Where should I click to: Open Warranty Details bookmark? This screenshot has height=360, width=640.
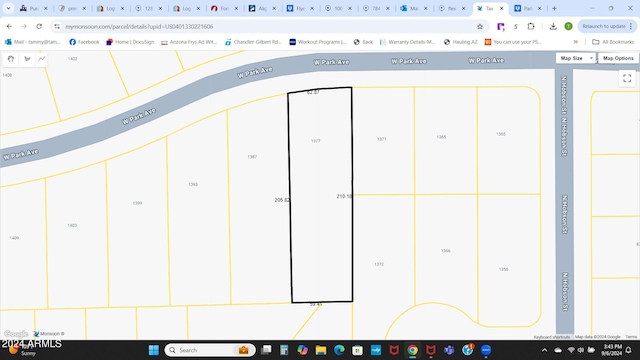tap(408, 42)
